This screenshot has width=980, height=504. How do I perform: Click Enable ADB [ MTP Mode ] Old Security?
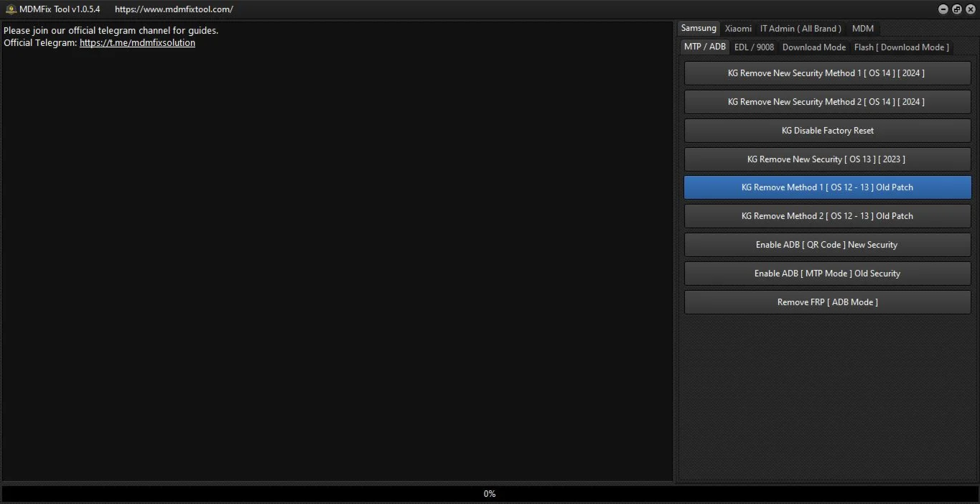click(827, 274)
